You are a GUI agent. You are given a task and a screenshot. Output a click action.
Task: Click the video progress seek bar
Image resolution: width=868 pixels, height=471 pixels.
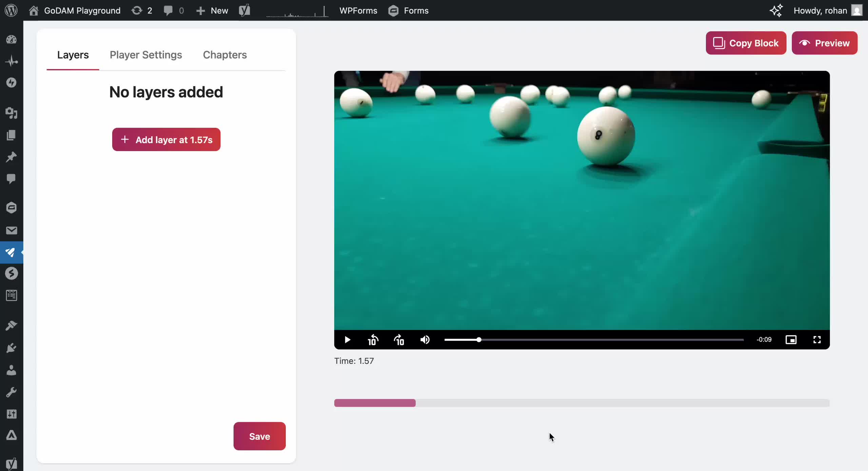pyautogui.click(x=593, y=340)
